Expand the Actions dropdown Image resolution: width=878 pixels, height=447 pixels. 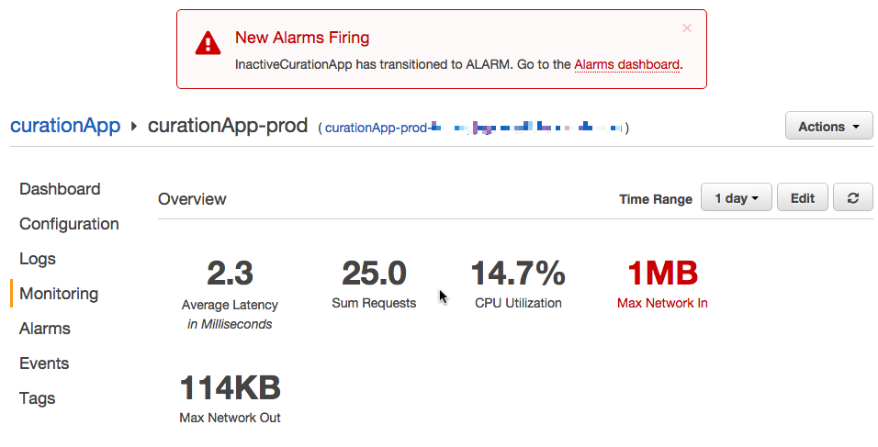tap(829, 126)
